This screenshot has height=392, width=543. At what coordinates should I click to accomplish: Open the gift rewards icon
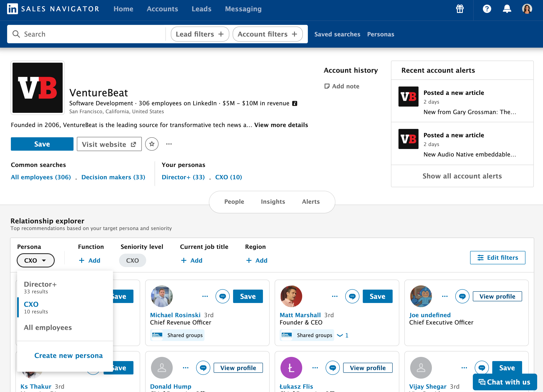460,9
